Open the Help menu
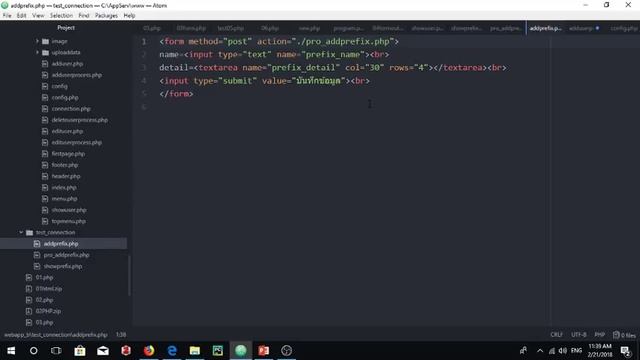 point(129,16)
